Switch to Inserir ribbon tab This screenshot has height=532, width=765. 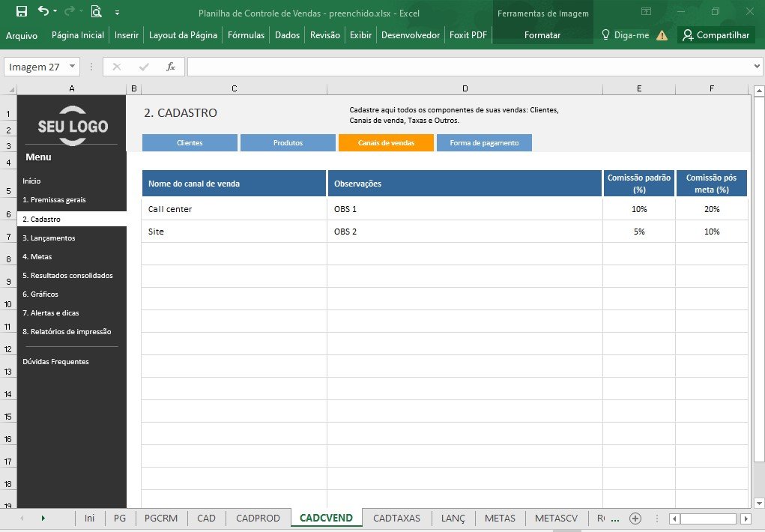(x=127, y=35)
